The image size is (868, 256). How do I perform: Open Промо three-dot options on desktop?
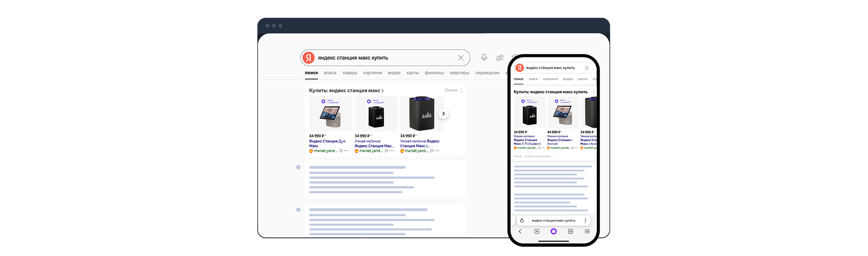pos(461,90)
